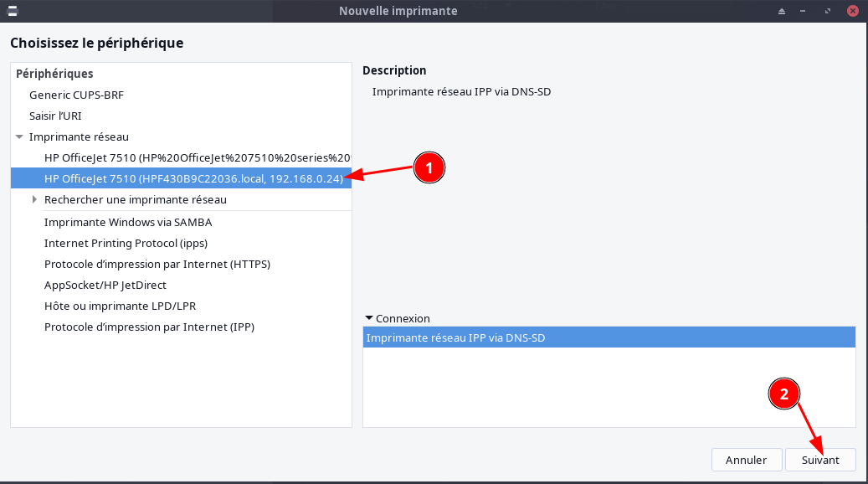Image resolution: width=868 pixels, height=484 pixels.
Task: Choose Imprimante Windows via SAMBA
Action: [x=128, y=222]
